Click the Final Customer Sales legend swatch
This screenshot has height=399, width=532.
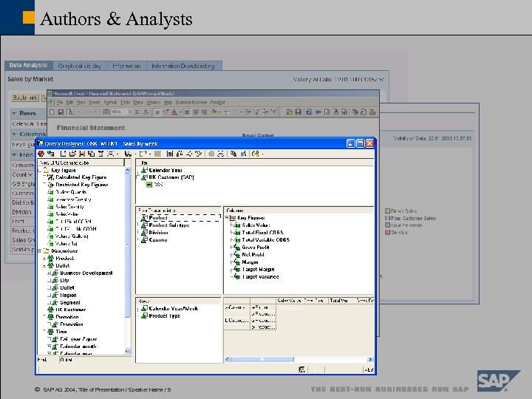pos(387,218)
